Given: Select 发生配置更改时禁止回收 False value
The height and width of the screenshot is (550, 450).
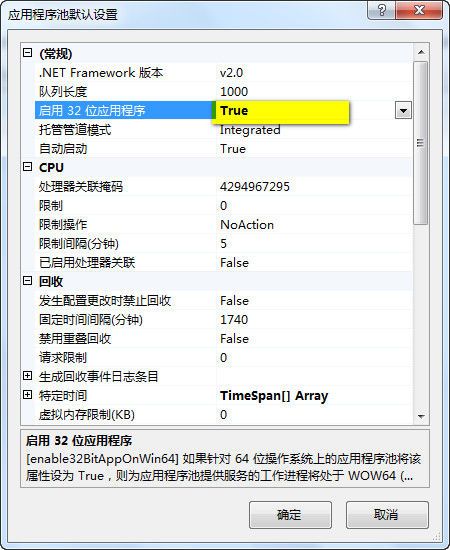Looking at the screenshot, I should click(234, 301).
